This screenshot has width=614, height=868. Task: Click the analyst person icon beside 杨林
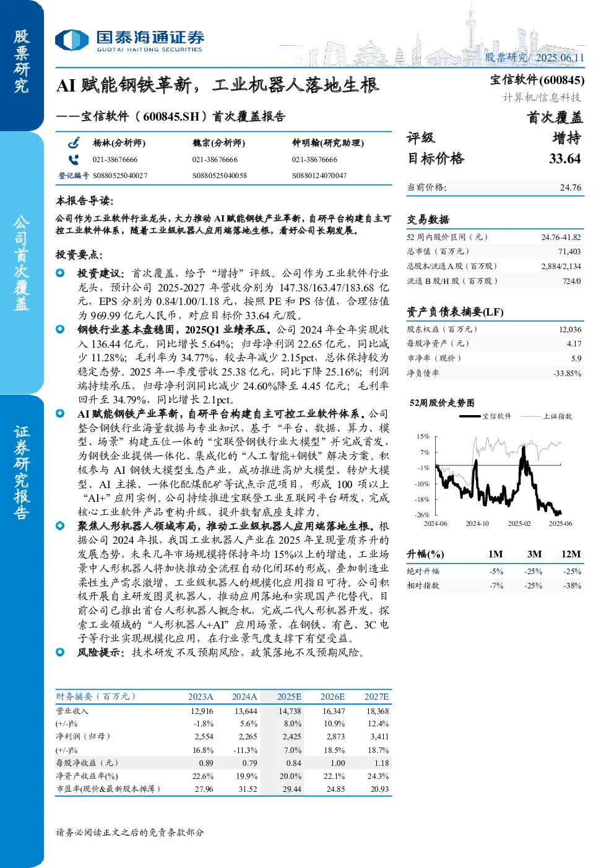pos(74,143)
